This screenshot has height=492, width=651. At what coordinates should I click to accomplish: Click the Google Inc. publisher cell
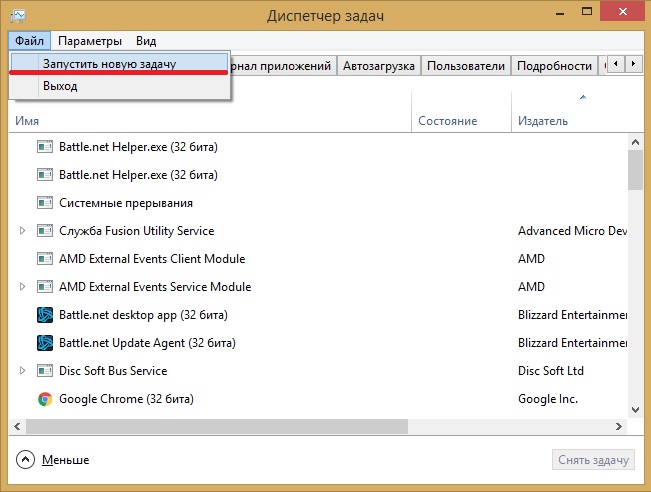548,399
